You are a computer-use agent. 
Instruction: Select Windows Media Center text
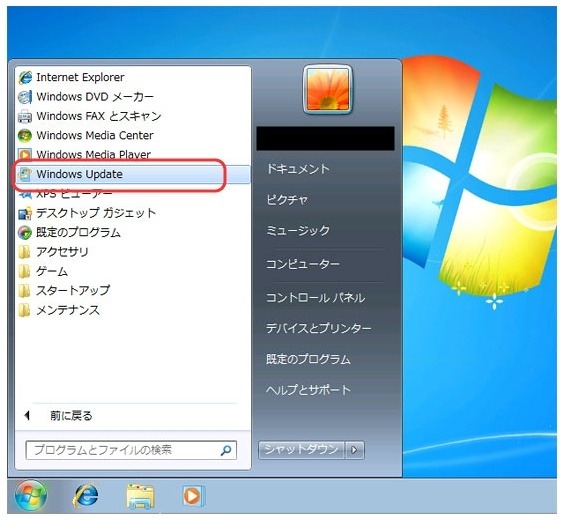coord(95,136)
